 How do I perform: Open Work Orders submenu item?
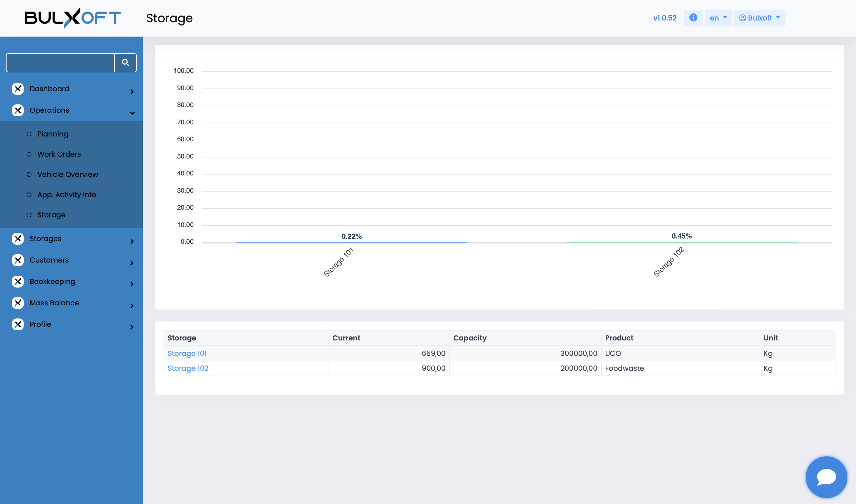[59, 154]
